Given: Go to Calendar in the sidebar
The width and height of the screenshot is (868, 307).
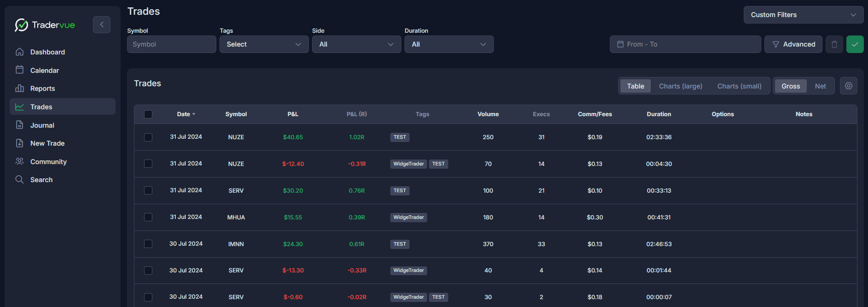Looking at the screenshot, I should point(63,70).
